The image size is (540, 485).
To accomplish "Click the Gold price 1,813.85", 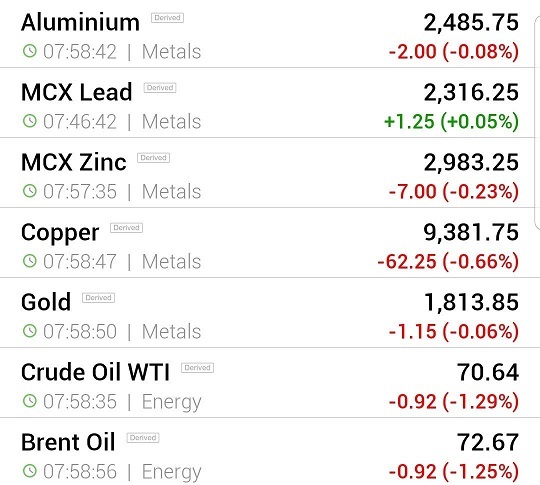I will pos(471,302).
